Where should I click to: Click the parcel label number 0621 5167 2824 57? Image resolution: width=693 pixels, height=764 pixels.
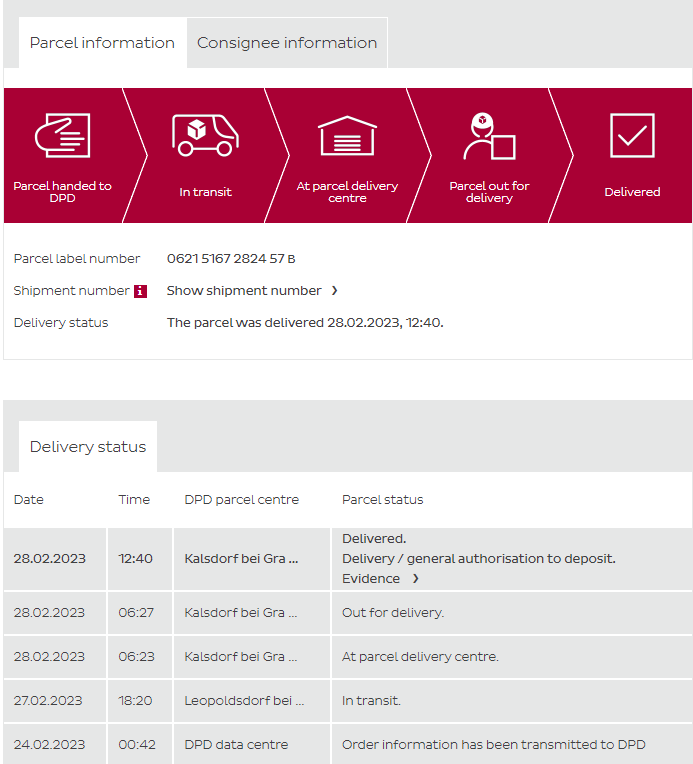pos(226,259)
